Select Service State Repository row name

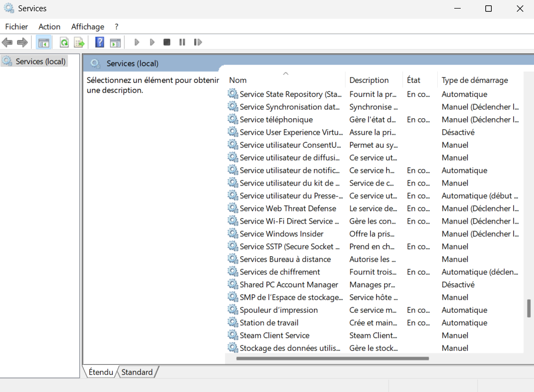291,94
